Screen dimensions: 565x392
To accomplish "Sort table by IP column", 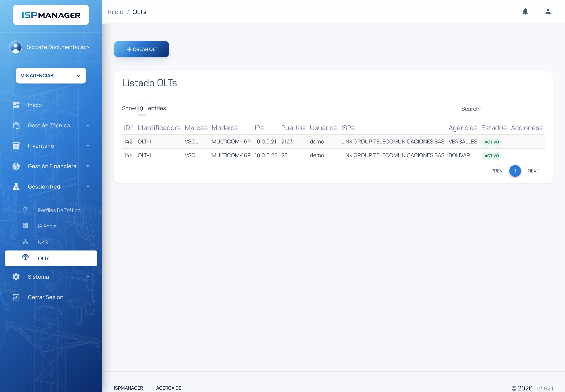I will 262,128.
